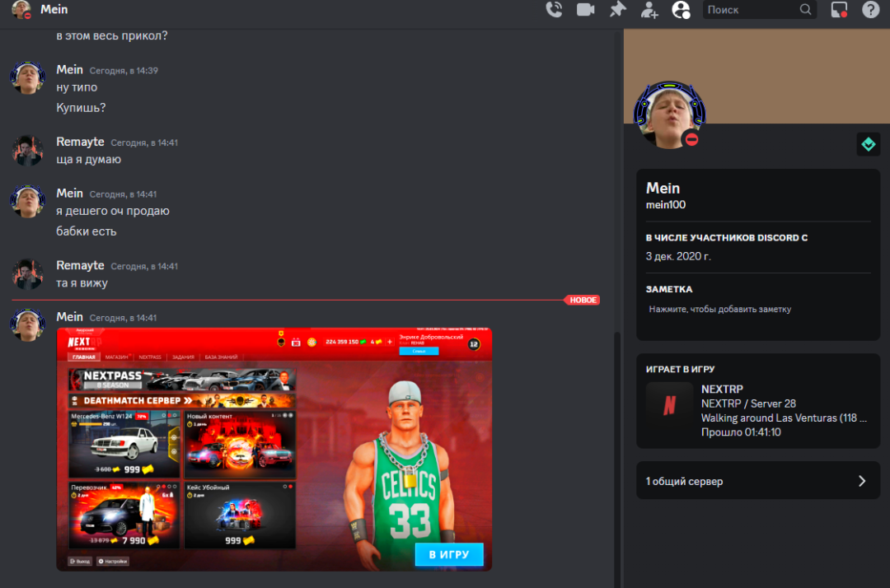Select the ГЛАВНАЯ tab in the screenshot
The width and height of the screenshot is (890, 588).
click(83, 357)
